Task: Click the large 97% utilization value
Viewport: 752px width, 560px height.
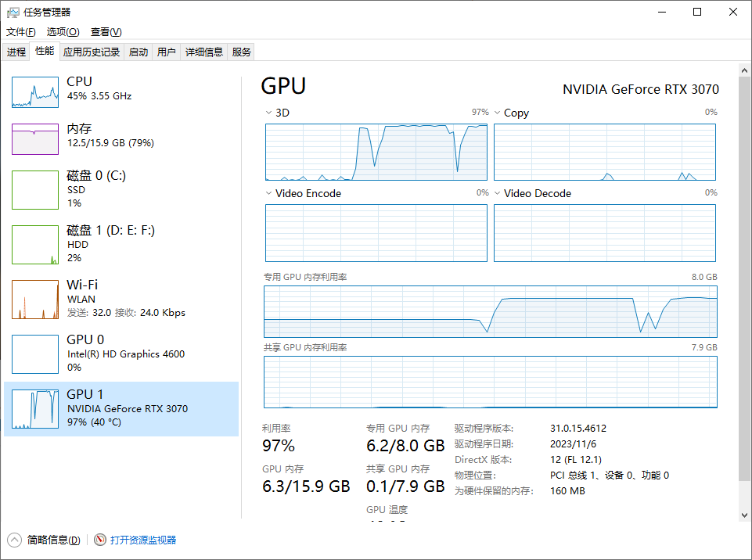Action: pos(278,446)
